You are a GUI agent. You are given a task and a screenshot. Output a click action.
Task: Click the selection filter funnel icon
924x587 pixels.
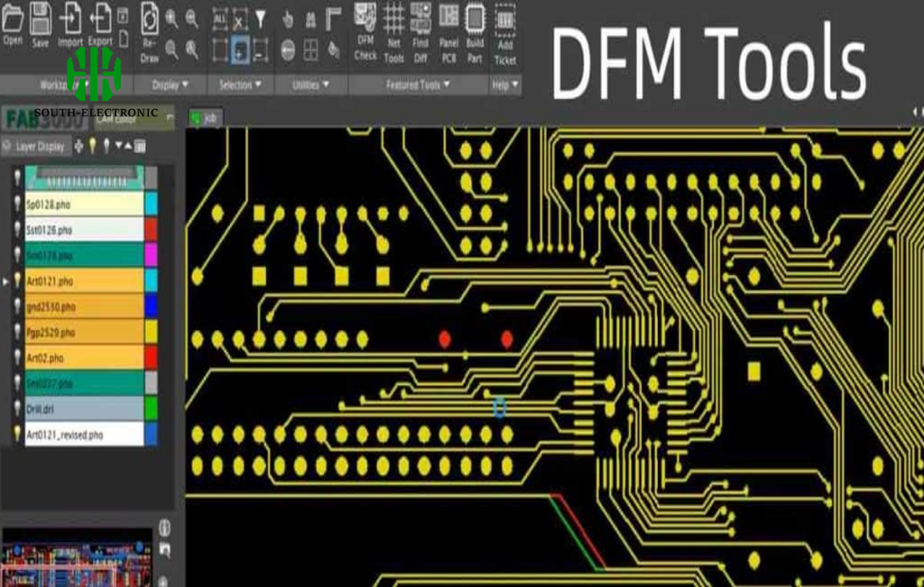click(260, 20)
